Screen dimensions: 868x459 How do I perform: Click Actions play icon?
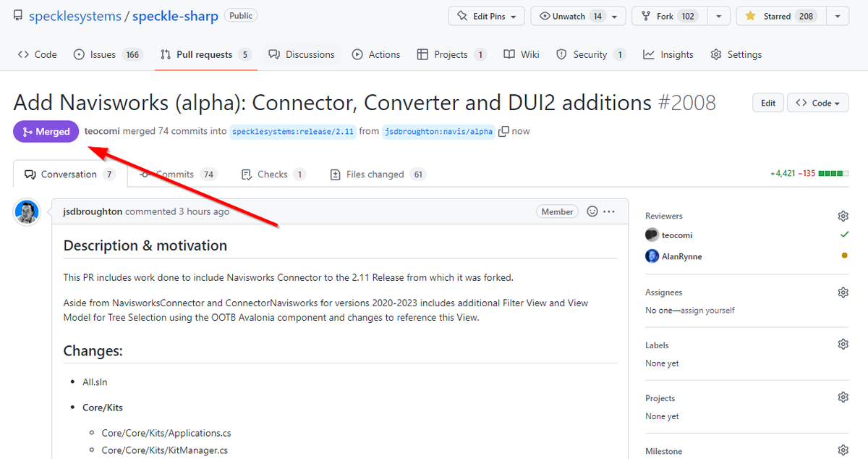(357, 54)
